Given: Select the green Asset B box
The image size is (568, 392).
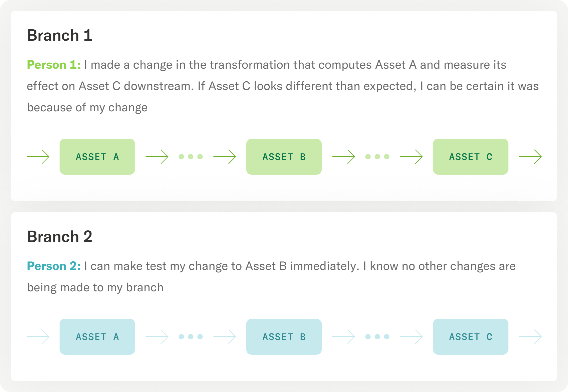Looking at the screenshot, I should click(284, 157).
